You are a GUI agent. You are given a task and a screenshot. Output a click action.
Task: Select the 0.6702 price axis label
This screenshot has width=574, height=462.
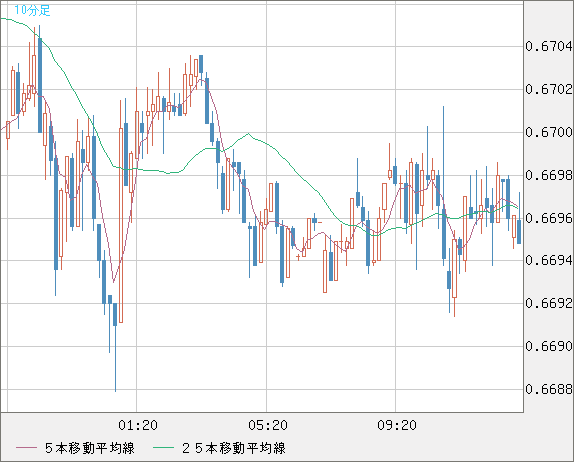click(549, 89)
